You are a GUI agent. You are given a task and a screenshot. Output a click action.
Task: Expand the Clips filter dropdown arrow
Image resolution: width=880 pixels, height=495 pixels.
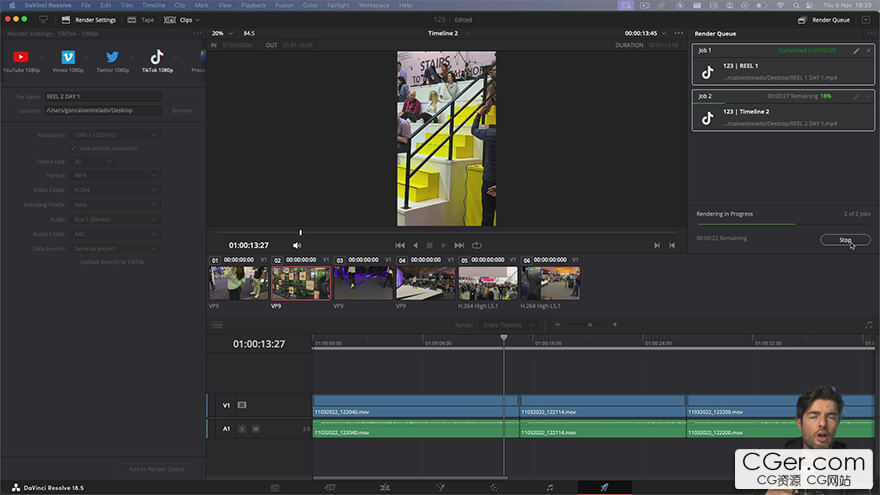198,20
